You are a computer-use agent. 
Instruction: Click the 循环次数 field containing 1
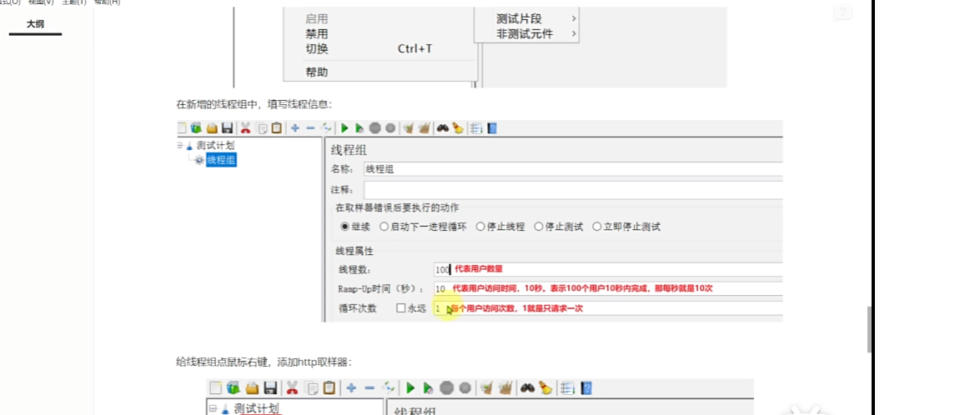point(608,308)
